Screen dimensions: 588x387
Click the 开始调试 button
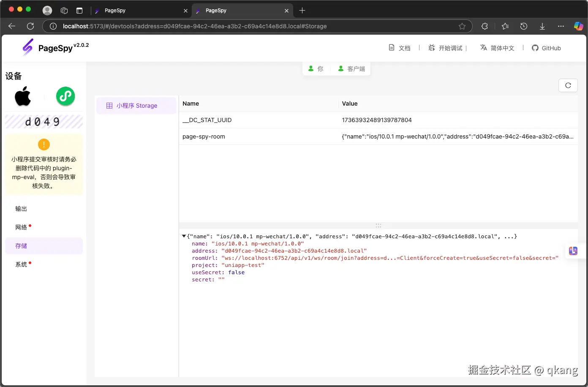click(x=446, y=48)
